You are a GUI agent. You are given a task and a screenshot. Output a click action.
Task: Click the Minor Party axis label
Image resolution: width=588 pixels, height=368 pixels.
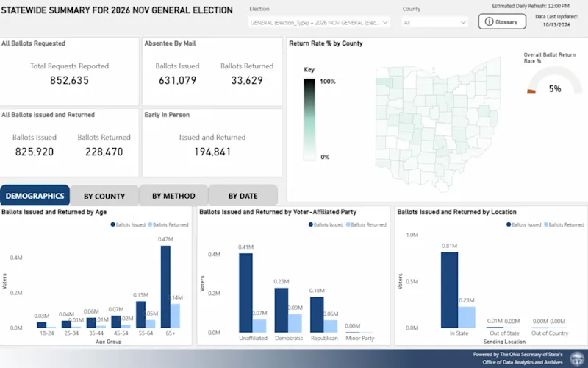[360, 338]
